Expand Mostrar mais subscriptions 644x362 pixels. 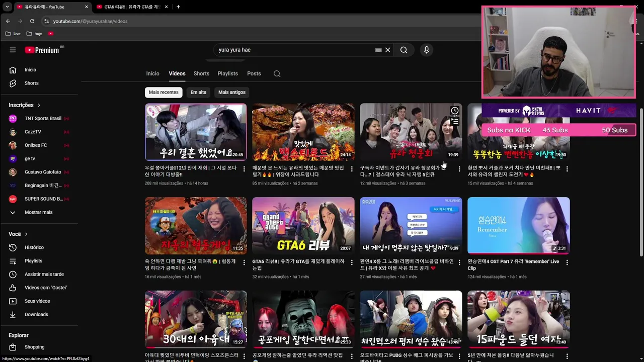[38, 212]
